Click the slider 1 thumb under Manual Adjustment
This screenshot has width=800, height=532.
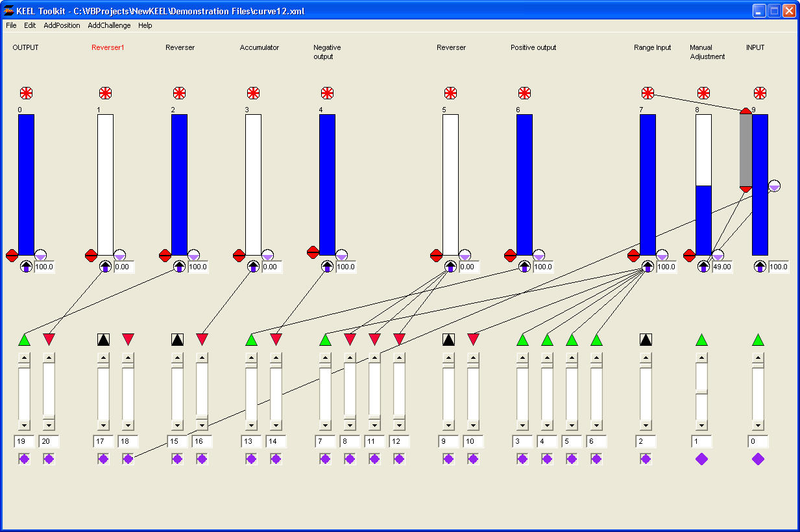701,391
